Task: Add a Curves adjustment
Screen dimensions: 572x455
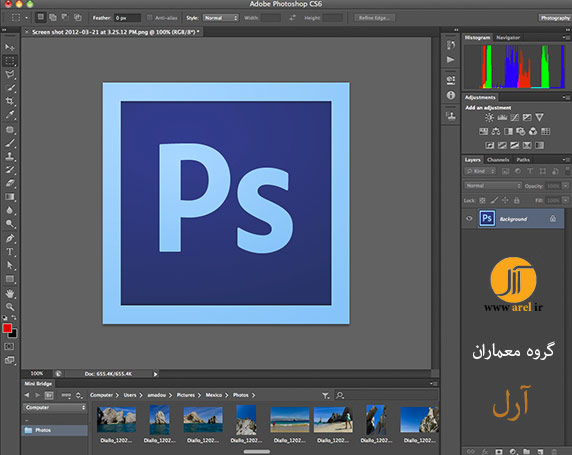Action: tap(515, 117)
